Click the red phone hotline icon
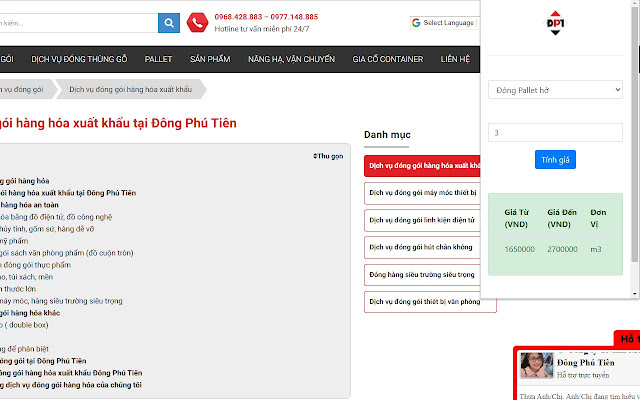The height and width of the screenshot is (400, 640). point(197,23)
